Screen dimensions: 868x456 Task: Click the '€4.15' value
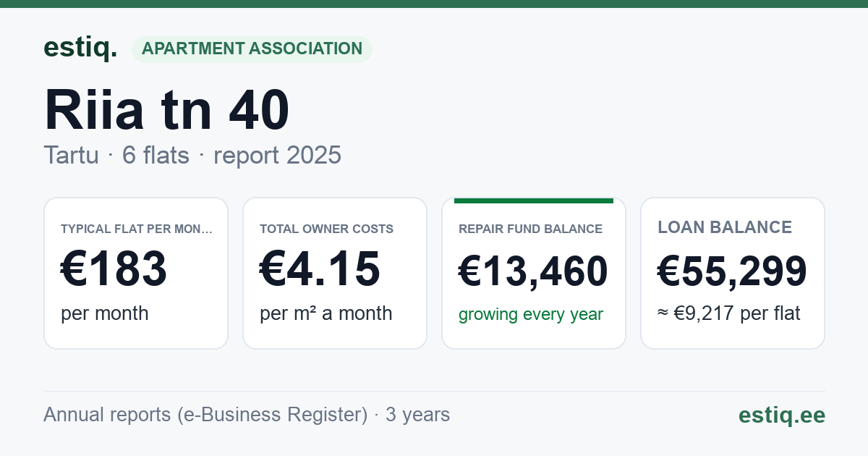[320, 270]
